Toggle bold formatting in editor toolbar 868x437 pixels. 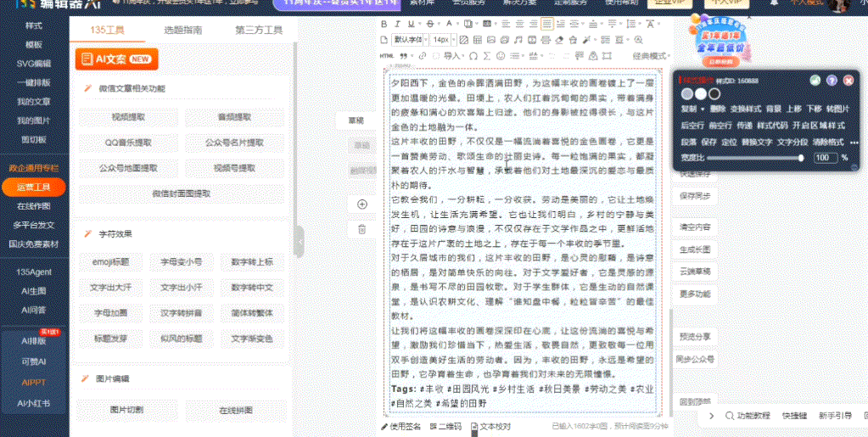384,24
